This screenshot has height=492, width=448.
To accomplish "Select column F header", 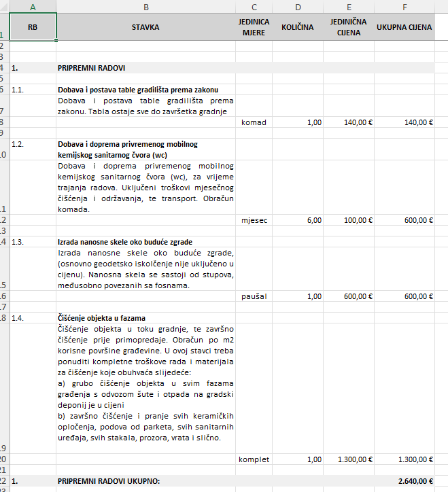I will click(404, 6).
